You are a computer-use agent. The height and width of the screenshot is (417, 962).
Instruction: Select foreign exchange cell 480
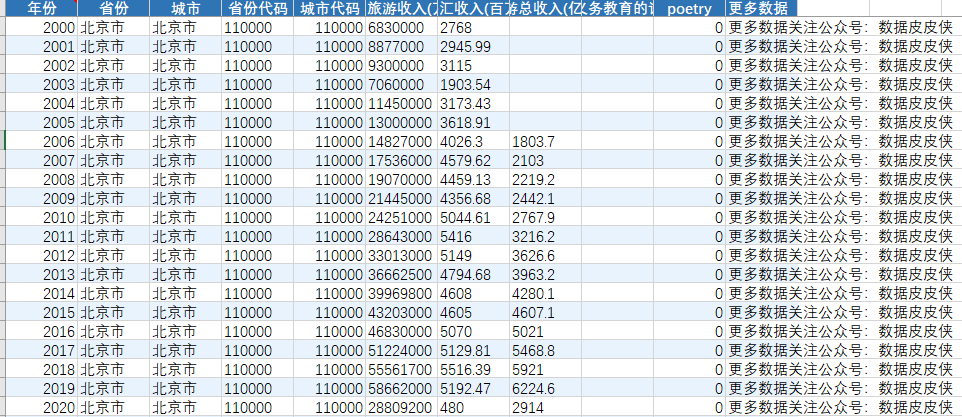pos(473,408)
